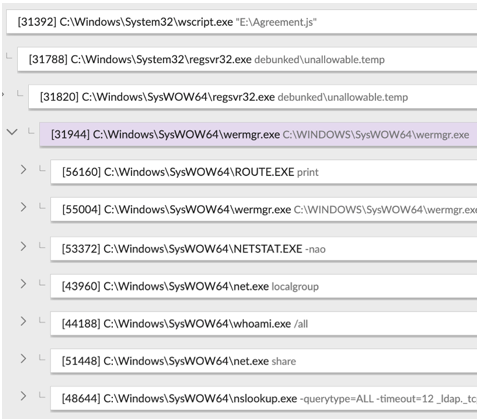The height and width of the screenshot is (420, 479).
Task: Expand the whoami.exe /all process
Action: [x=23, y=321]
